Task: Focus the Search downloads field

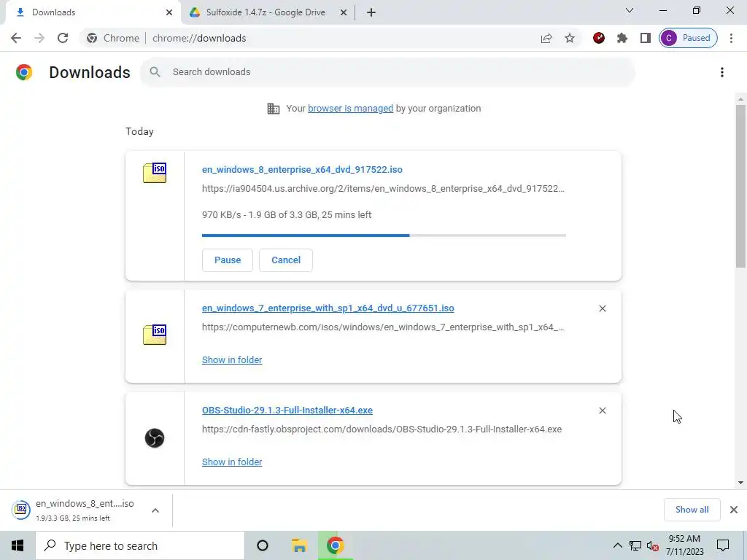Action: click(387, 72)
